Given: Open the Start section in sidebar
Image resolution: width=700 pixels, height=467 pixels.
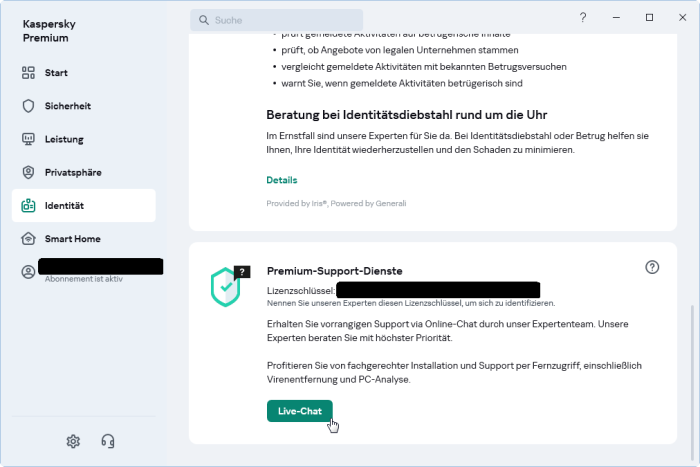Looking at the screenshot, I should coord(83,73).
